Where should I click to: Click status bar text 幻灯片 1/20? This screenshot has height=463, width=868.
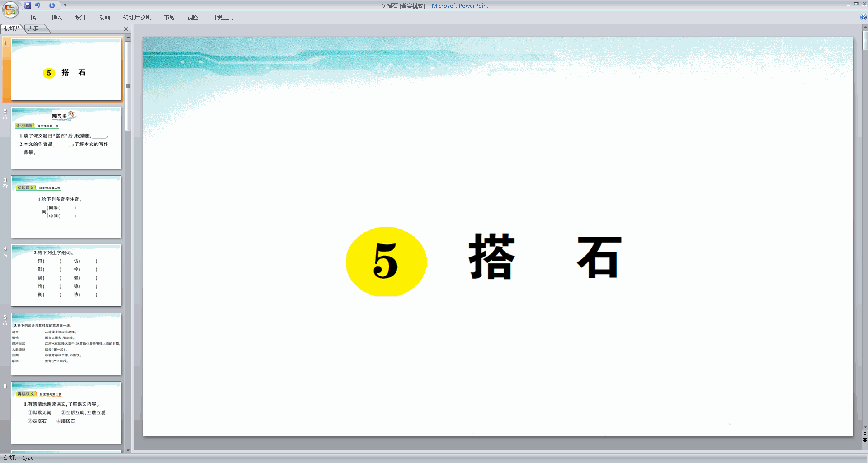tap(19, 458)
